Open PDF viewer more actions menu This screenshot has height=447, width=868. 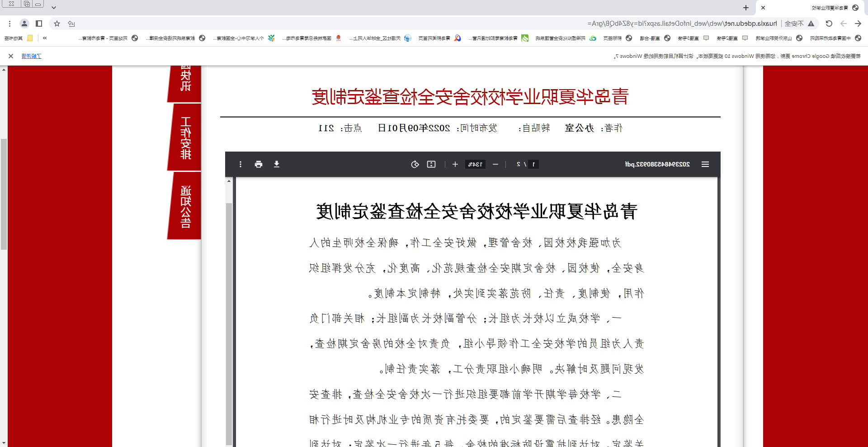tap(241, 164)
